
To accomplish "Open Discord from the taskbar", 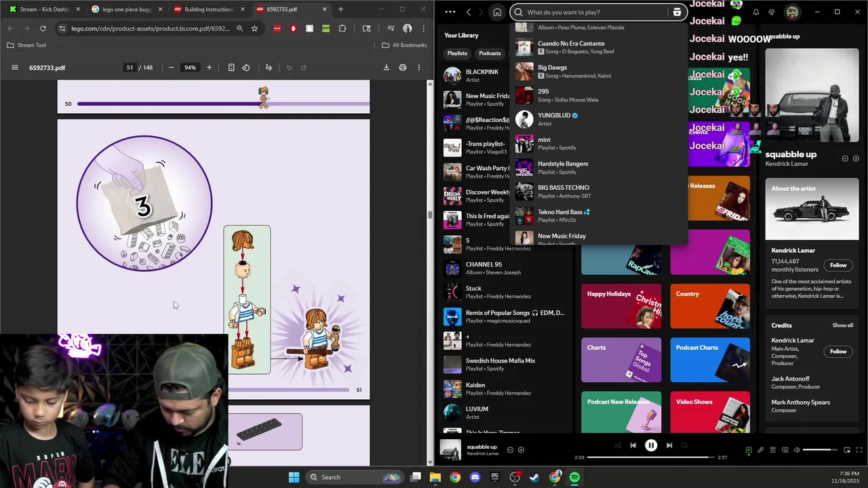I will pyautogui.click(x=475, y=477).
